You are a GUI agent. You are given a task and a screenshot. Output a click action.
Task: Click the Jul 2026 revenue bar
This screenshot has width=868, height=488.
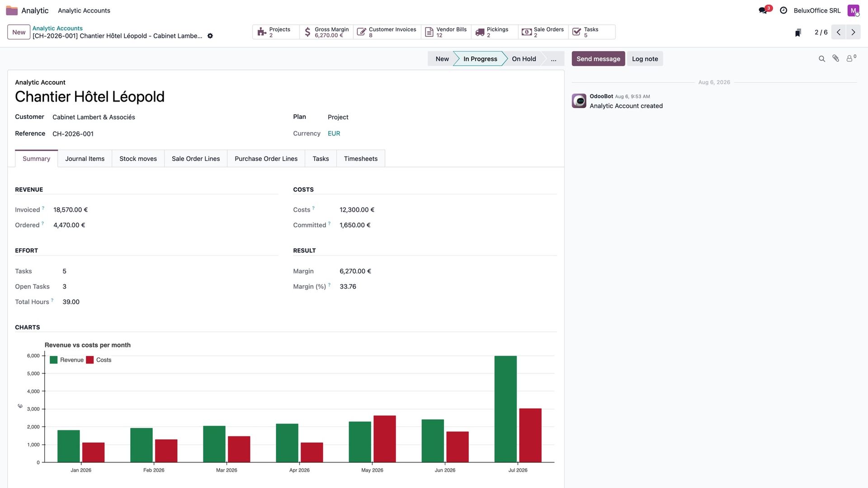click(x=505, y=409)
